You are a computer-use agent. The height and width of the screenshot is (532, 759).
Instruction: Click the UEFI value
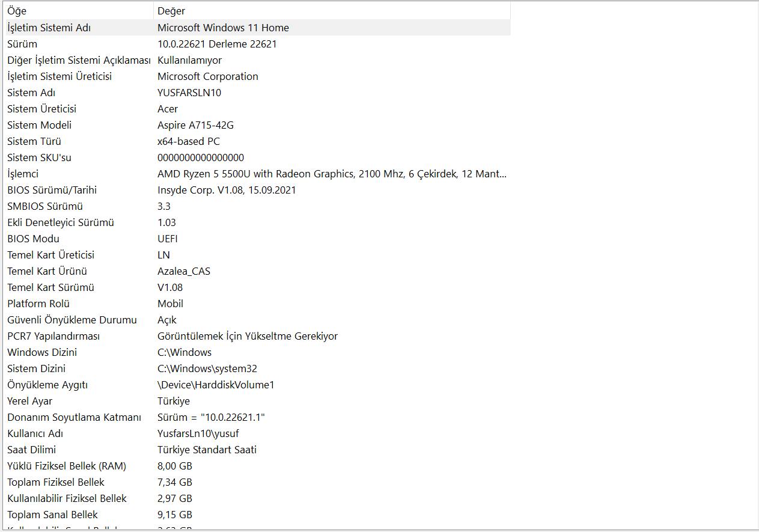click(168, 239)
